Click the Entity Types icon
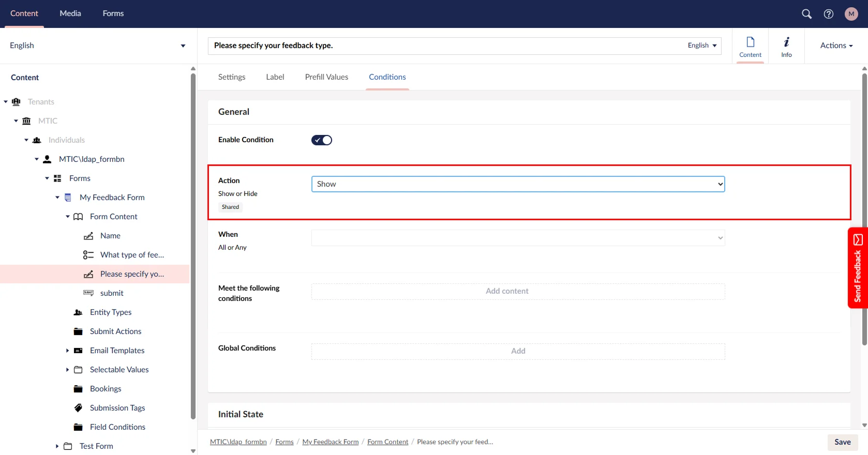The image size is (868, 455). (x=78, y=312)
